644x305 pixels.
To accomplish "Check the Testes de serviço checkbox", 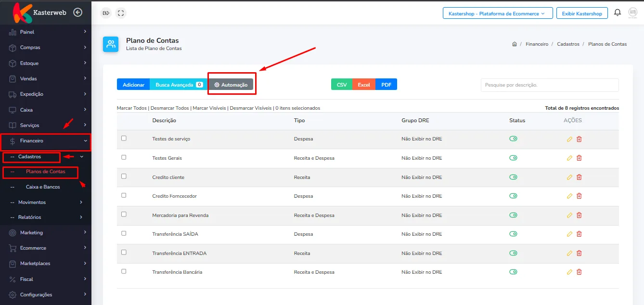I will point(124,138).
